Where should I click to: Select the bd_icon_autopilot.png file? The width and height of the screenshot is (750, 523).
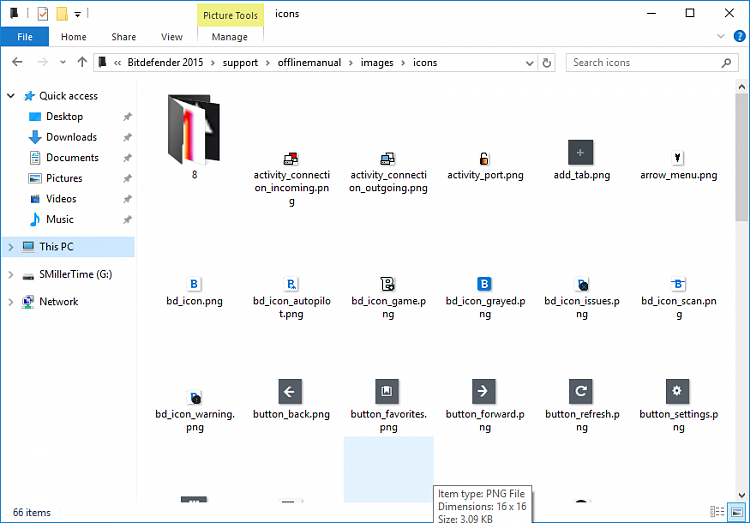pyautogui.click(x=291, y=284)
